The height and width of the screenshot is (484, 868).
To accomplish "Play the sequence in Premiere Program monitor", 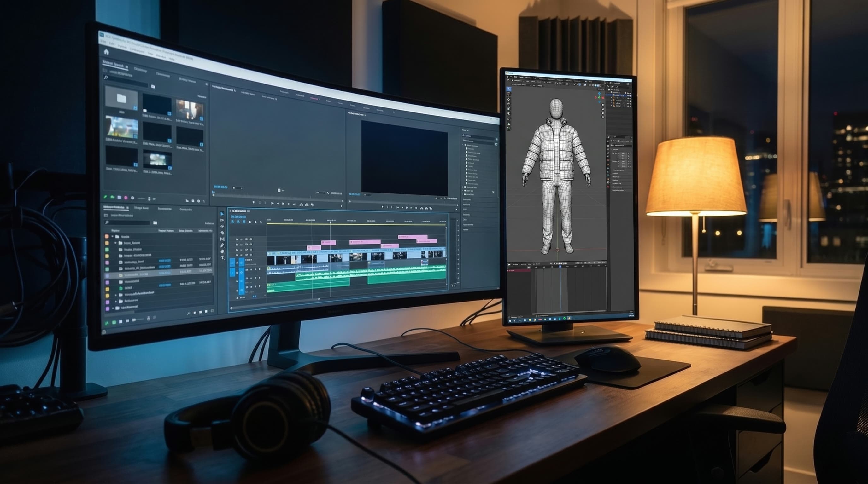I will 407,208.
